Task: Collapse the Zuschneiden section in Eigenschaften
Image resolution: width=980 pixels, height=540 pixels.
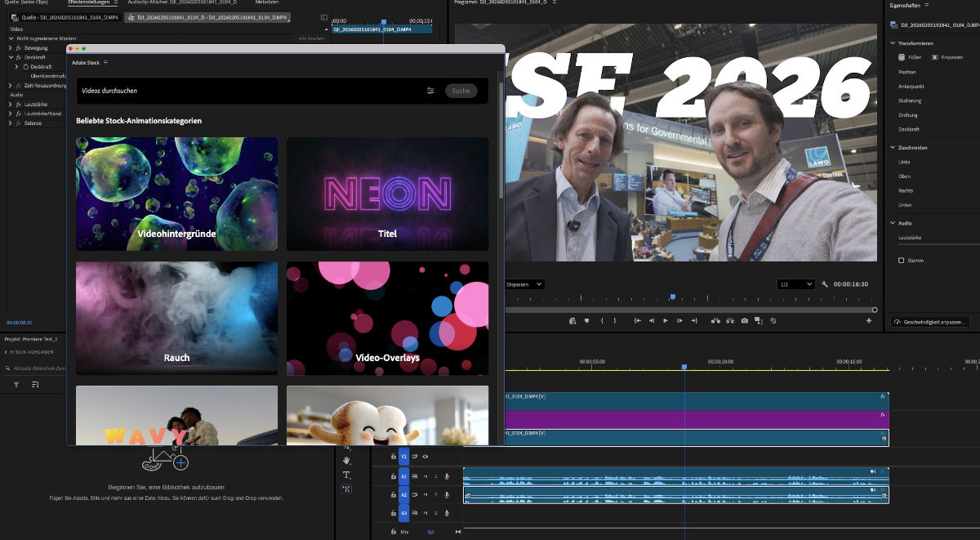Action: click(x=893, y=148)
